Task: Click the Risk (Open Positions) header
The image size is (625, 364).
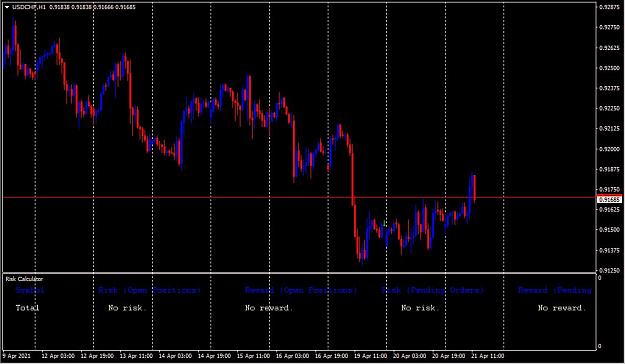Action: (149, 290)
